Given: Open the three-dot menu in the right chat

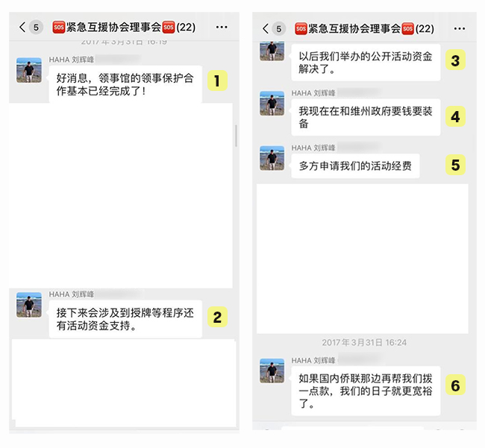Looking at the screenshot, I should [460, 29].
